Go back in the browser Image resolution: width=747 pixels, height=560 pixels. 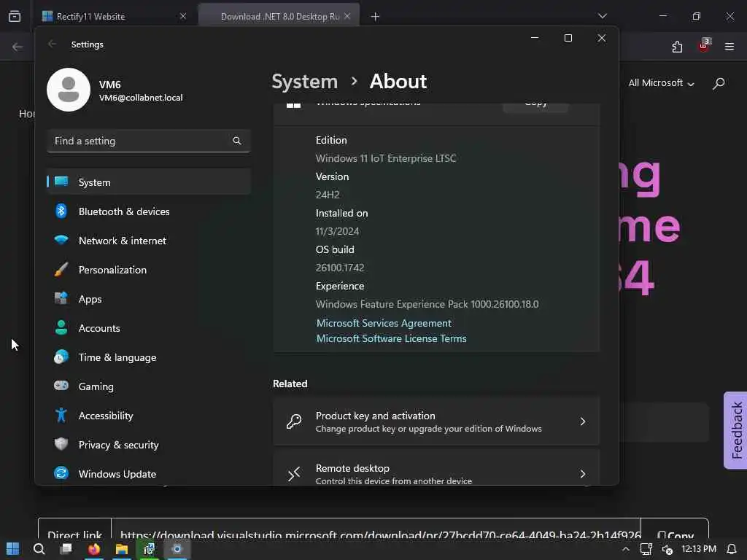[x=18, y=47]
